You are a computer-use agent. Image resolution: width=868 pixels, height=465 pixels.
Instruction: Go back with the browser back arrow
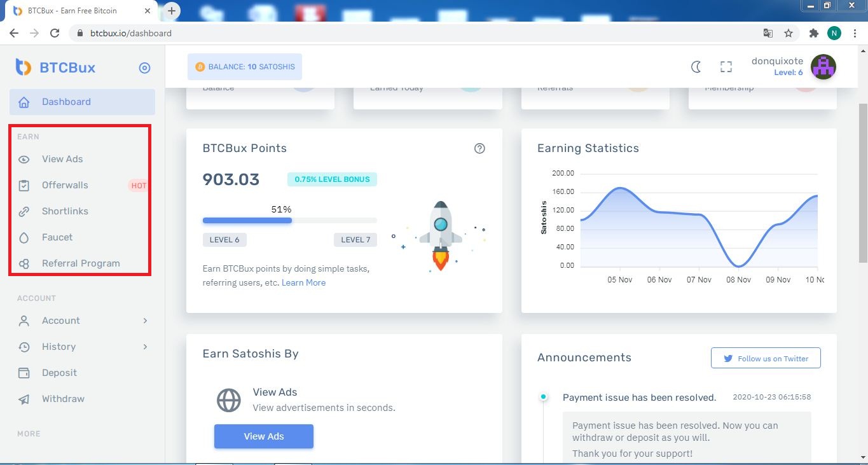click(x=14, y=33)
